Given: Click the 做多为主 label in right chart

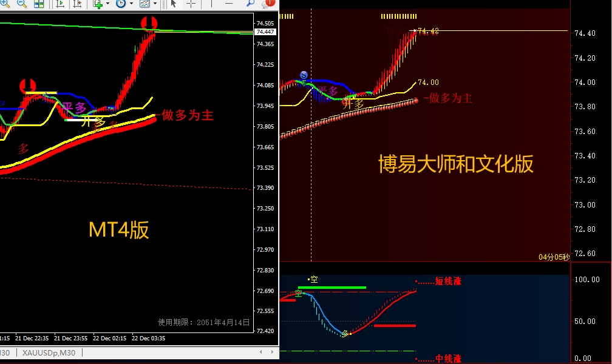Looking at the screenshot, I should coord(450,98).
